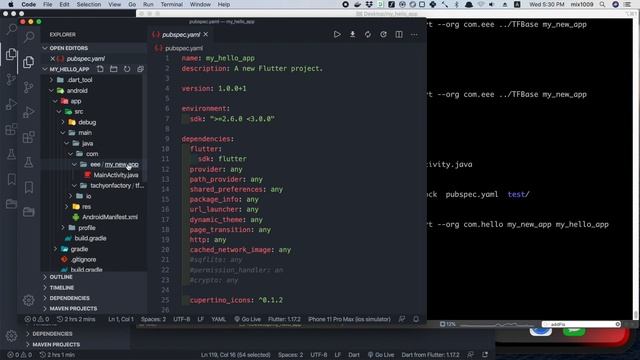Close pubspec.yaml in Open Editors list

[52, 59]
